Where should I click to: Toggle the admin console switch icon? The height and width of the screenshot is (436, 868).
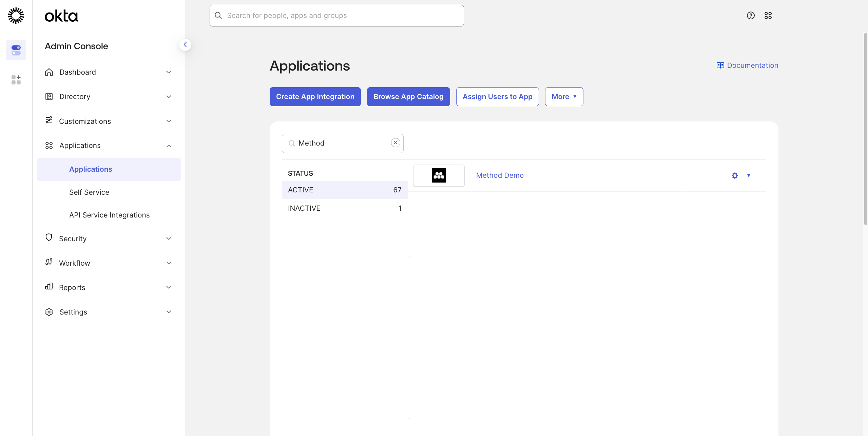[16, 50]
